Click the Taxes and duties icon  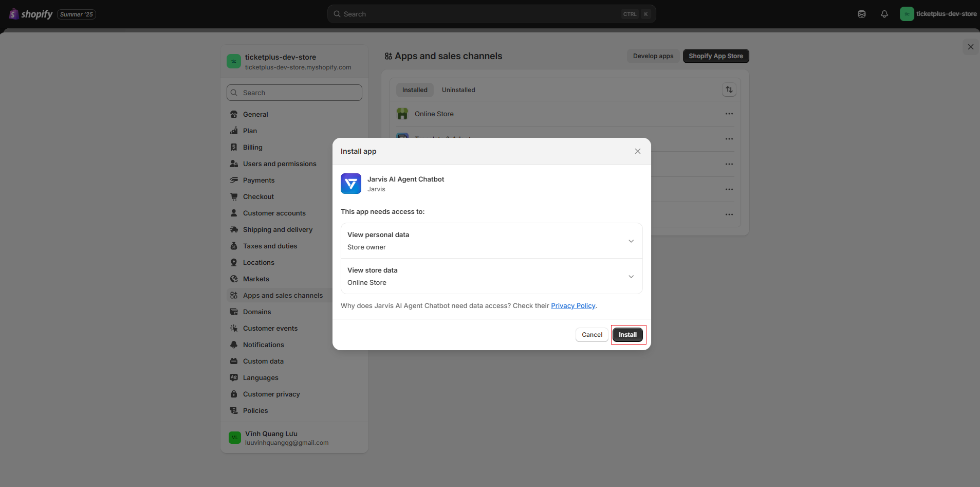pos(234,246)
